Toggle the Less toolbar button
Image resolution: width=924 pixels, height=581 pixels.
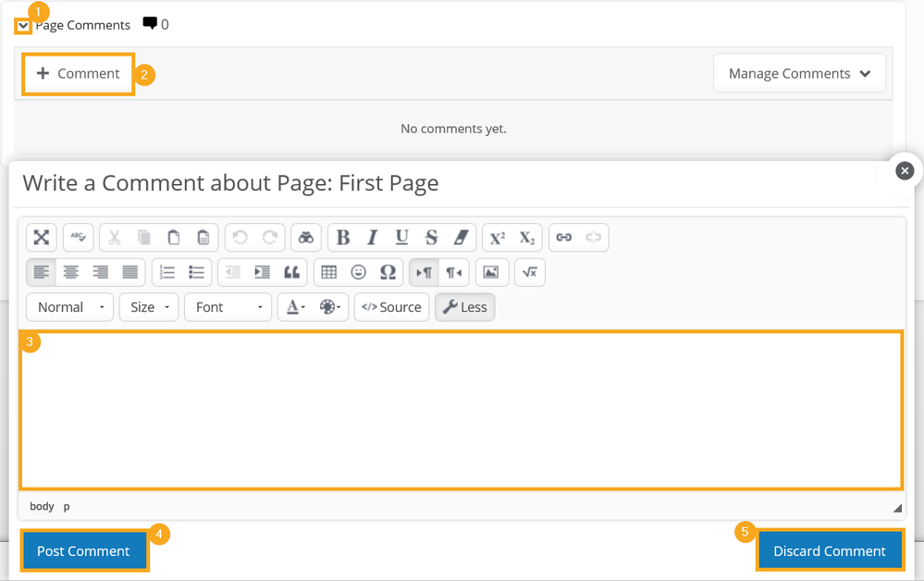(464, 307)
